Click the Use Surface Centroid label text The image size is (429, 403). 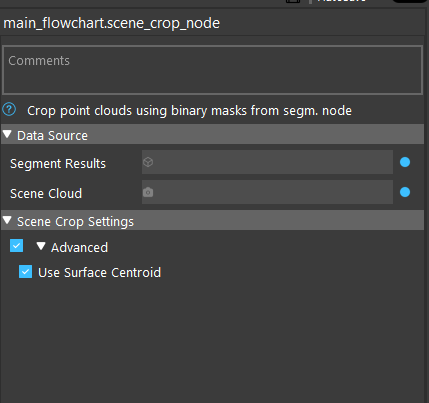[x=99, y=273]
